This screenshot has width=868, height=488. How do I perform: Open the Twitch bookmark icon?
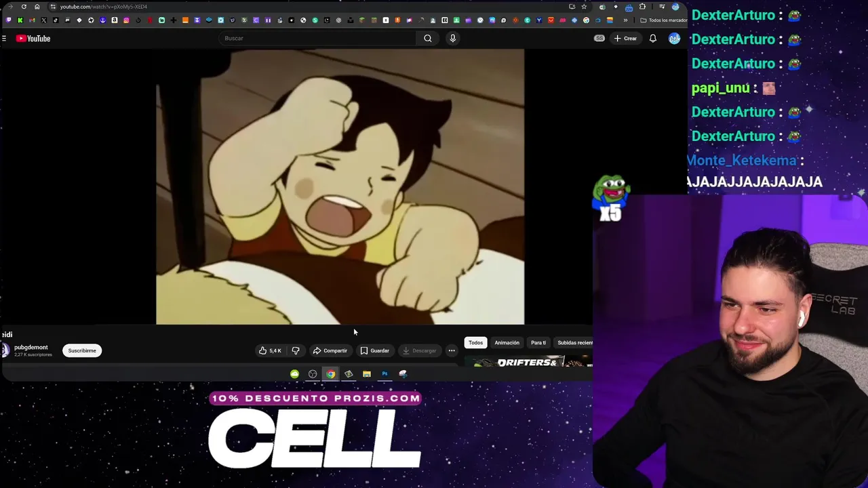click(9, 20)
